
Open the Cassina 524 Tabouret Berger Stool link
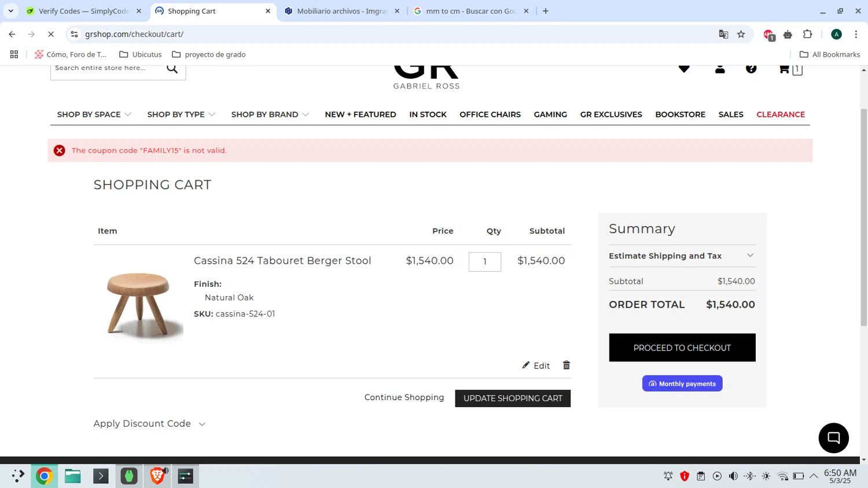(282, 261)
